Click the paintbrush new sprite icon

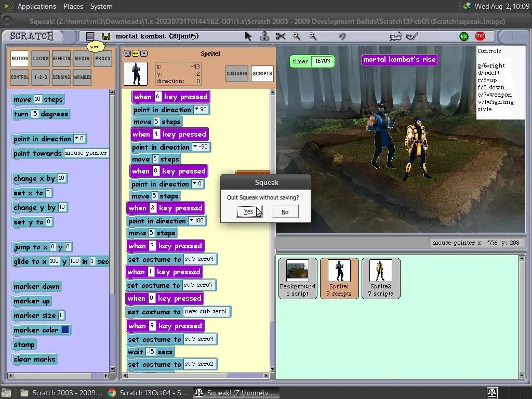[x=412, y=36]
